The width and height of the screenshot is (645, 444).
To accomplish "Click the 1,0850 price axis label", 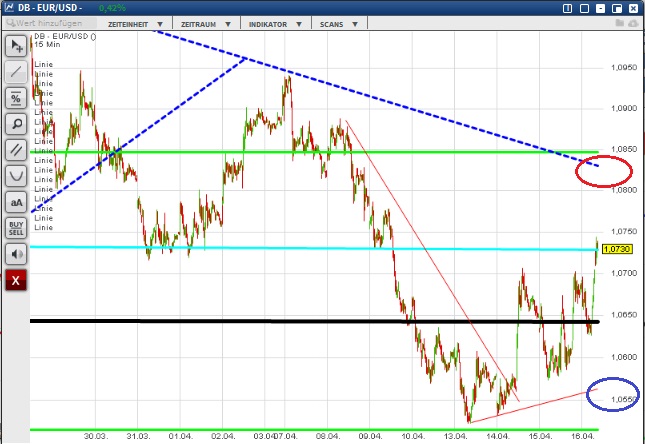I will (x=624, y=149).
